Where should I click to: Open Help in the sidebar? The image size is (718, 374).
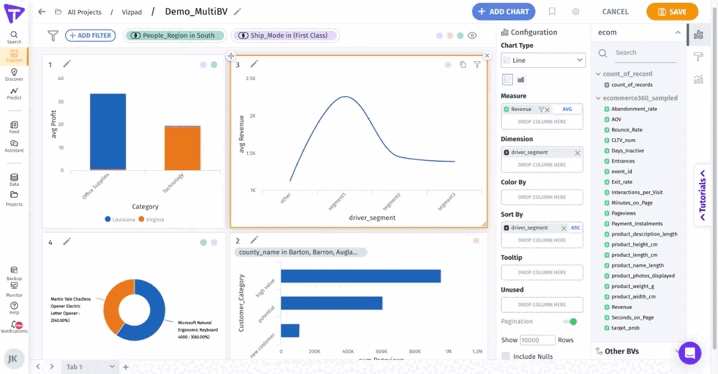pos(14,308)
